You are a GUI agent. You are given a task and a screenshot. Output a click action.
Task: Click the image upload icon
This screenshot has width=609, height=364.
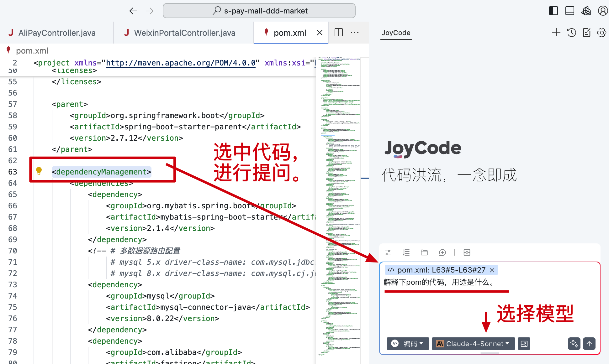pyautogui.click(x=524, y=344)
